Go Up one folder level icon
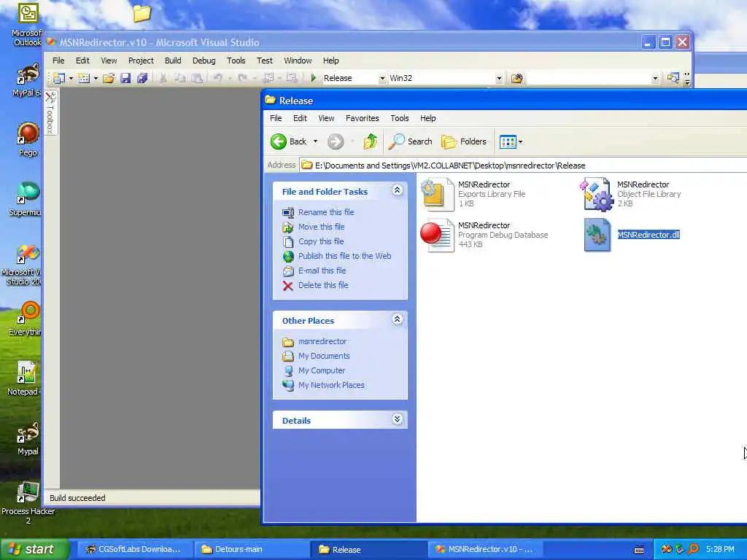This screenshot has width=747, height=560. [x=370, y=141]
